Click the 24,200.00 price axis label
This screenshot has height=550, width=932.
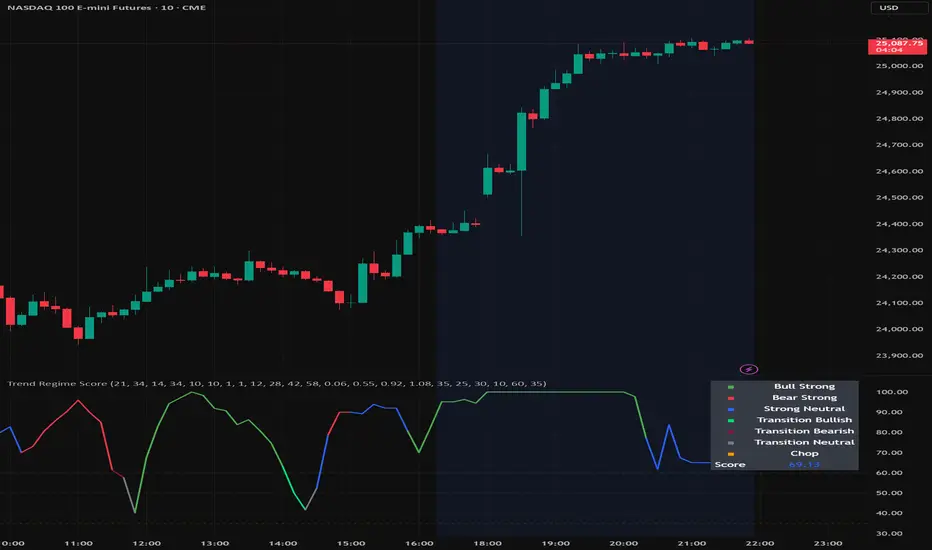(x=899, y=276)
